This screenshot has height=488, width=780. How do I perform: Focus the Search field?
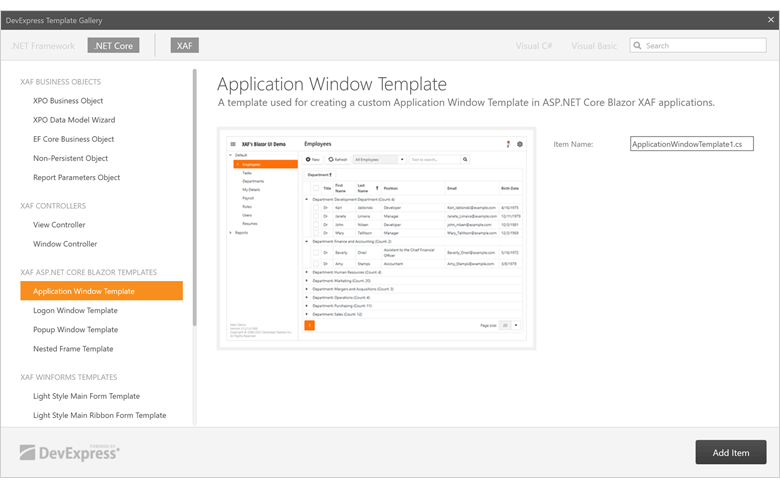pos(698,45)
